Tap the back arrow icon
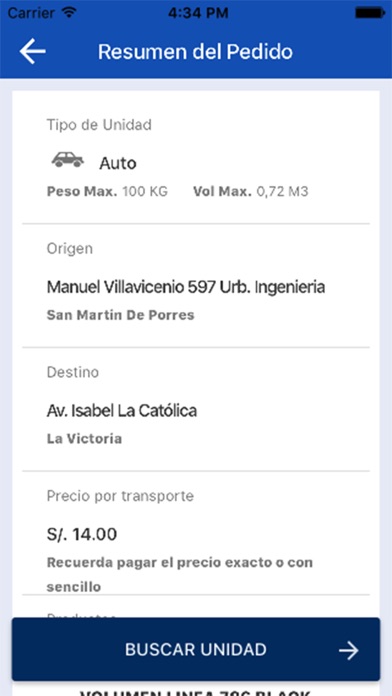This screenshot has width=392, height=696. (32, 51)
